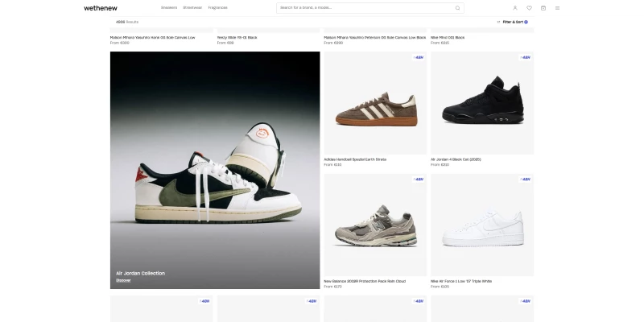Open the wishlist heart icon
The width and height of the screenshot is (644, 322).
(529, 8)
